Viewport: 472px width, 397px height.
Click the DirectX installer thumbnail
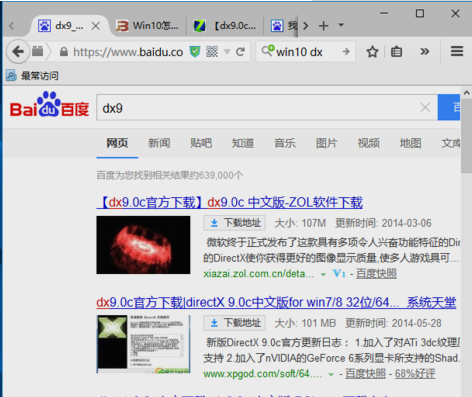pyautogui.click(x=144, y=344)
